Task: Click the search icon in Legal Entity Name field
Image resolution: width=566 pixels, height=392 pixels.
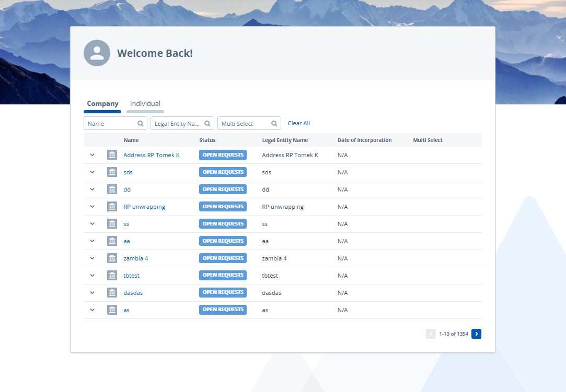Action: click(x=207, y=123)
